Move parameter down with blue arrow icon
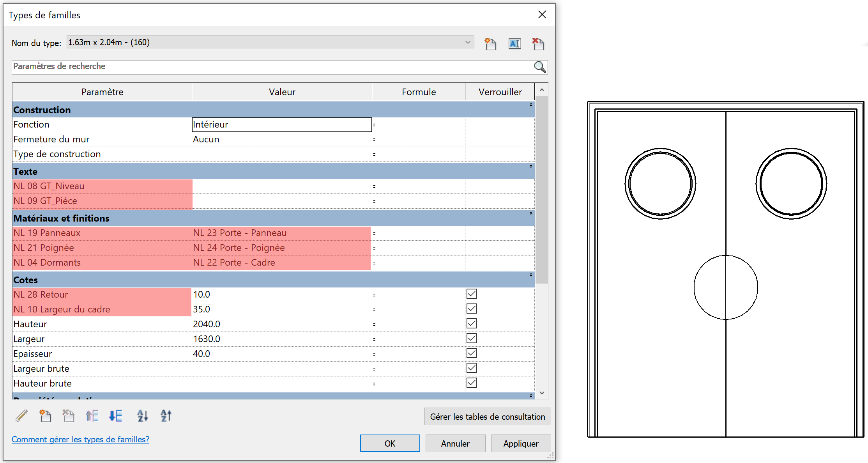The height and width of the screenshot is (463, 868). [x=115, y=416]
